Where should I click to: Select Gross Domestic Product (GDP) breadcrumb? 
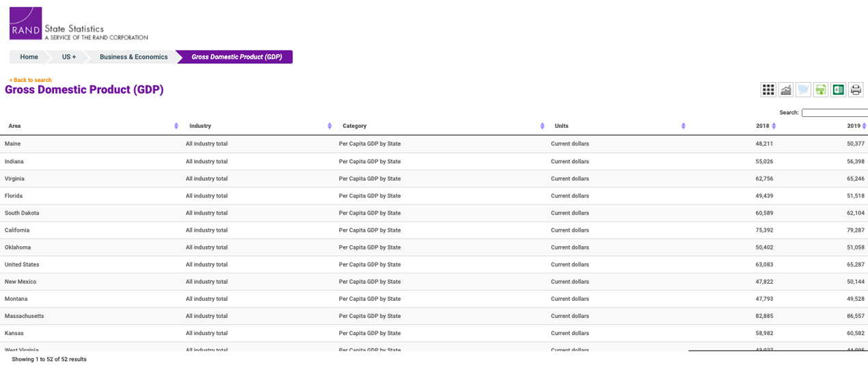236,57
